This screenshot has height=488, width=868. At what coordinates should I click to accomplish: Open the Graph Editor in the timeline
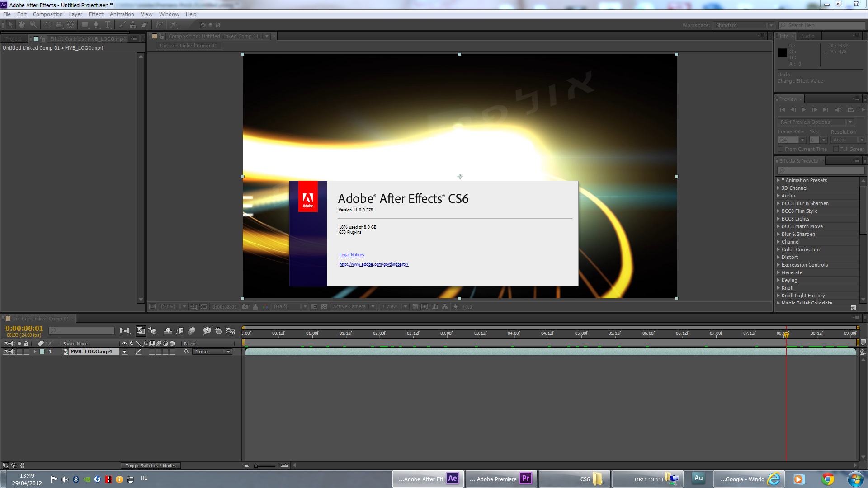[x=231, y=331]
